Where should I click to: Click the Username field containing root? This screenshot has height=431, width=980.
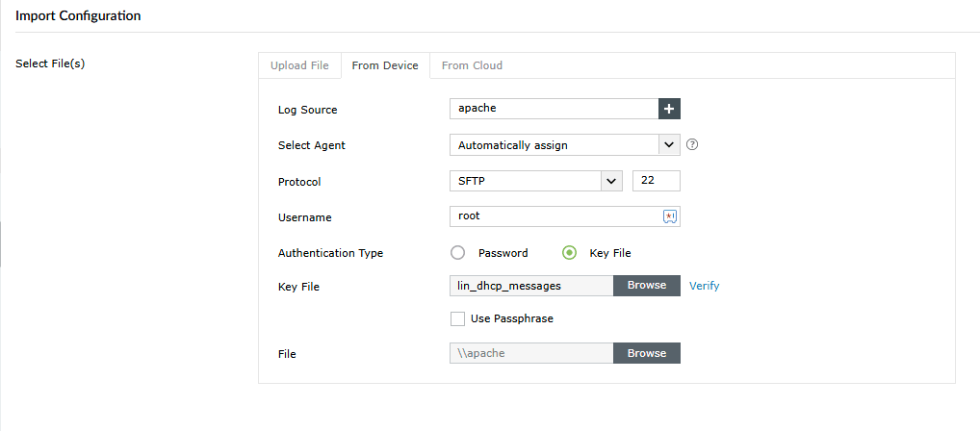coord(554,216)
